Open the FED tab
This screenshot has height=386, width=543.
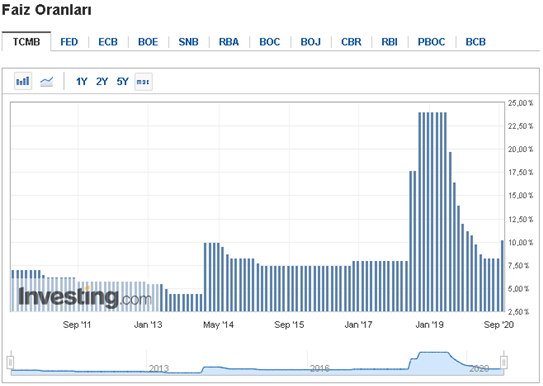pyautogui.click(x=69, y=42)
